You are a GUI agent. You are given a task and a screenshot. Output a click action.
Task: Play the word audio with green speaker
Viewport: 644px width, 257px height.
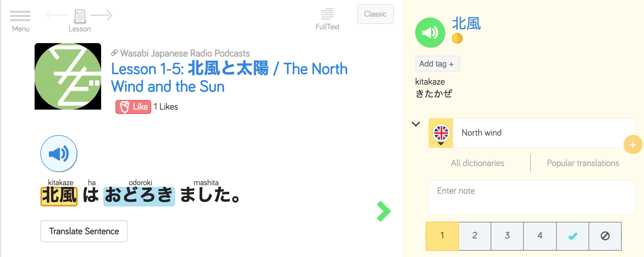[x=430, y=33]
